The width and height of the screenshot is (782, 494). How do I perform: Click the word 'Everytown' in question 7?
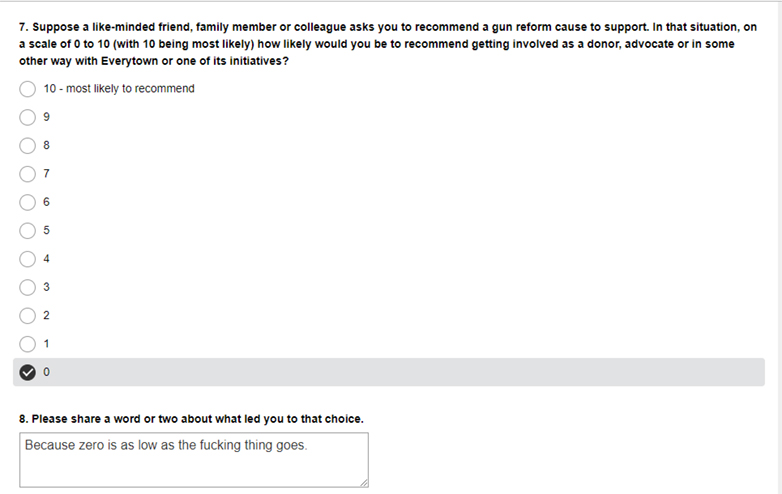click(130, 61)
